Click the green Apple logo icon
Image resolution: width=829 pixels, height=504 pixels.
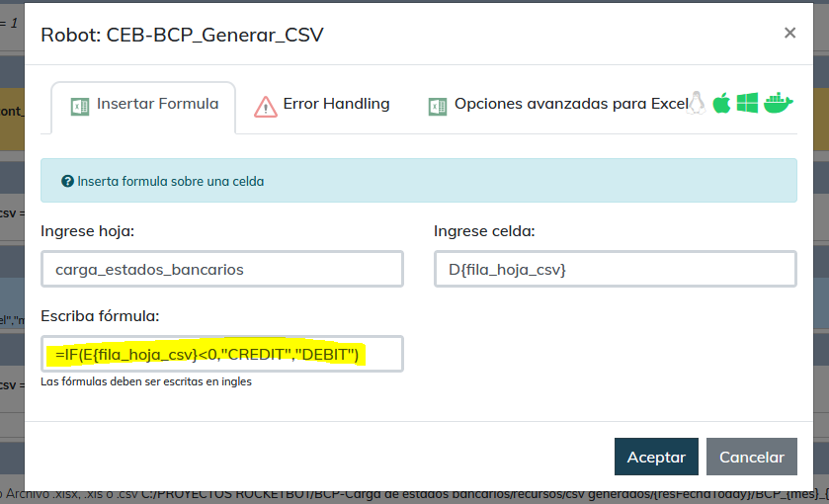(722, 103)
